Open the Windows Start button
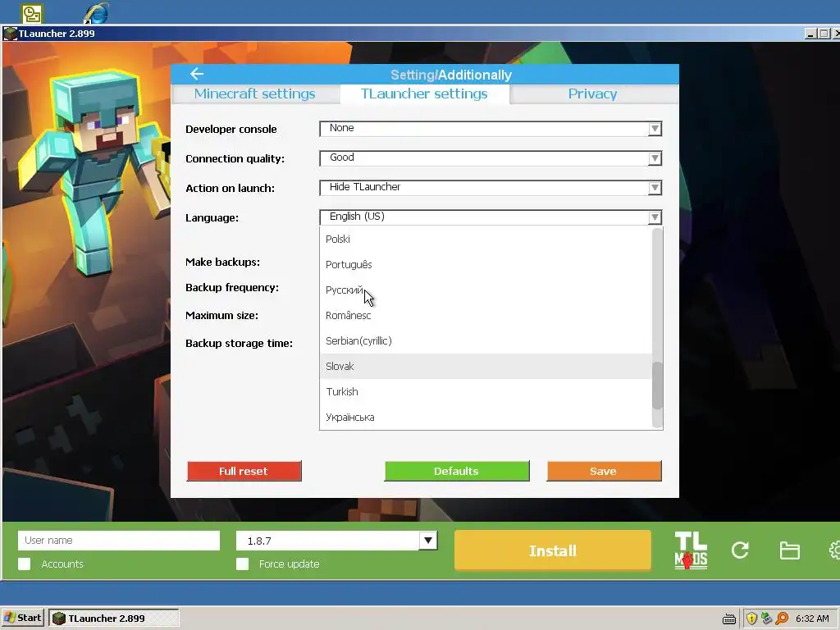 pos(22,618)
